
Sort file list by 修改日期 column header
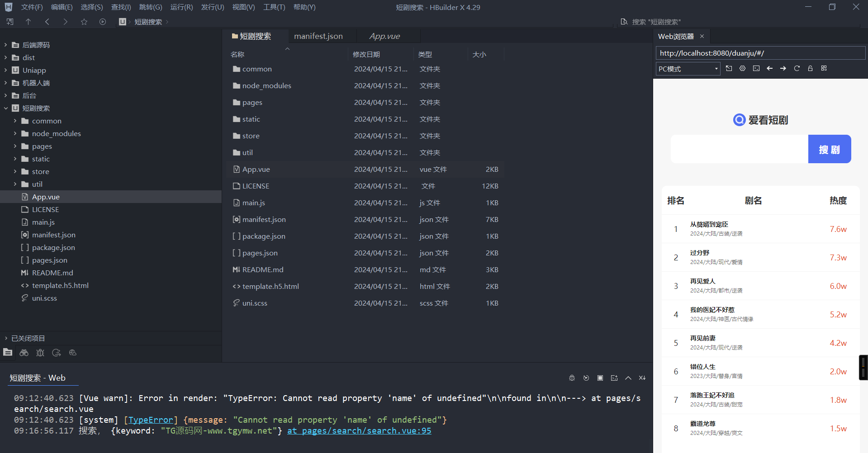pyautogui.click(x=366, y=54)
